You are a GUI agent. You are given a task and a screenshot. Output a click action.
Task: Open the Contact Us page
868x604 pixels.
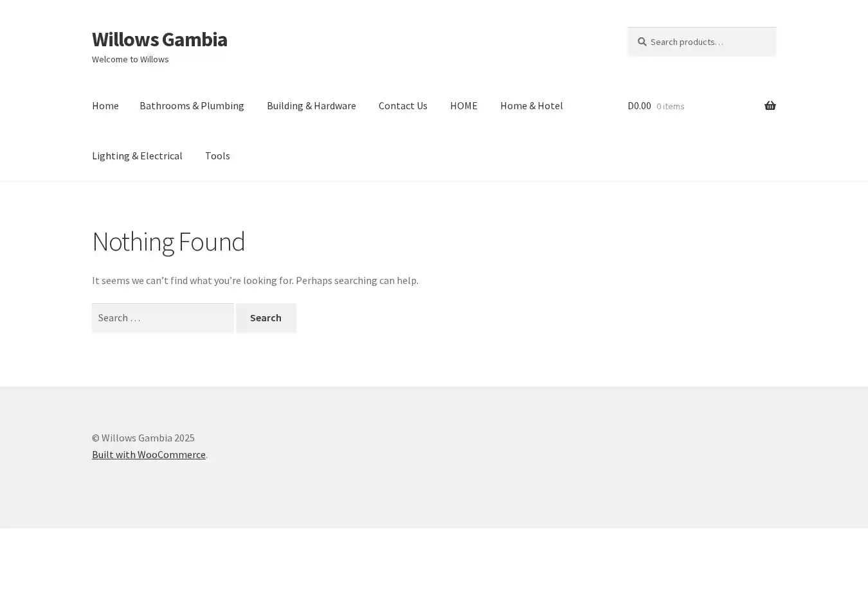[x=402, y=105]
